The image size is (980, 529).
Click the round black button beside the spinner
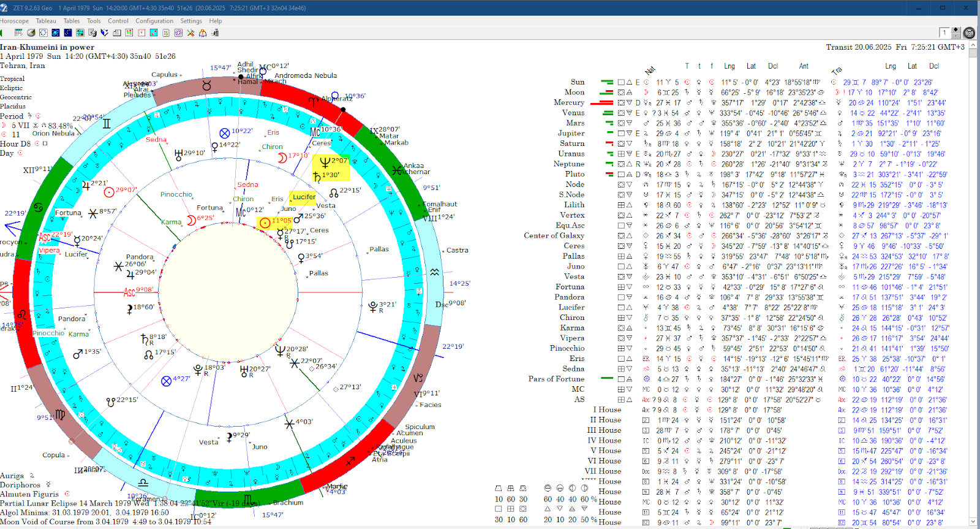(x=969, y=32)
